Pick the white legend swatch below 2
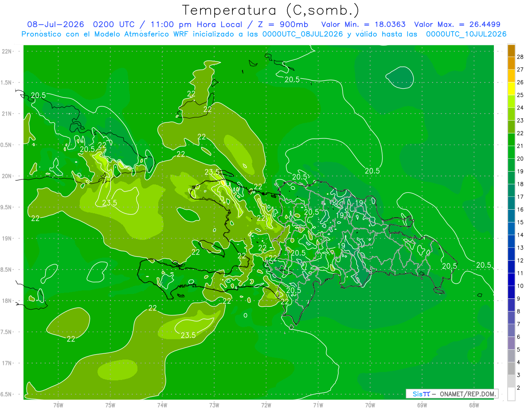532x411 pixels. click(x=511, y=394)
